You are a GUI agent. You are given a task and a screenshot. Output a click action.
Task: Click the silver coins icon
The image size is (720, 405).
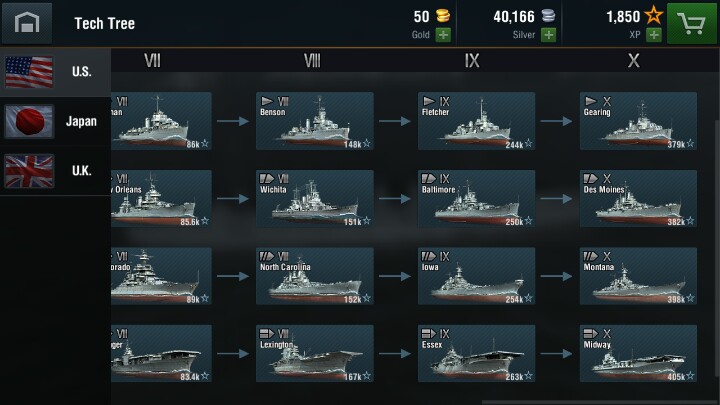point(547,16)
